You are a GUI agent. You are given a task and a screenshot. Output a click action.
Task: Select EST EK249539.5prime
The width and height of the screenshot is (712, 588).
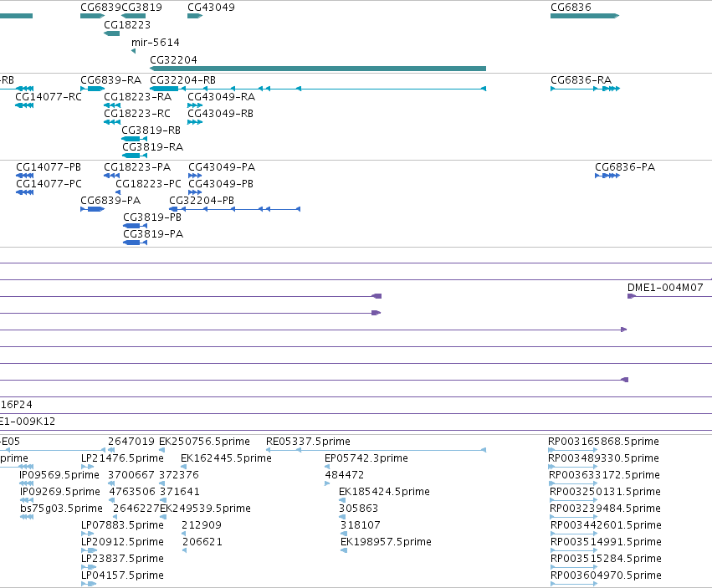pos(163,517)
